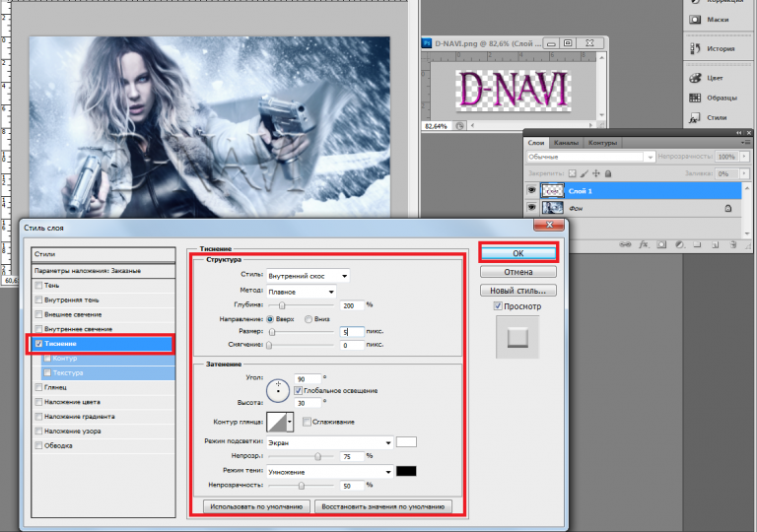Select the Вниз direction radio button

(x=308, y=319)
